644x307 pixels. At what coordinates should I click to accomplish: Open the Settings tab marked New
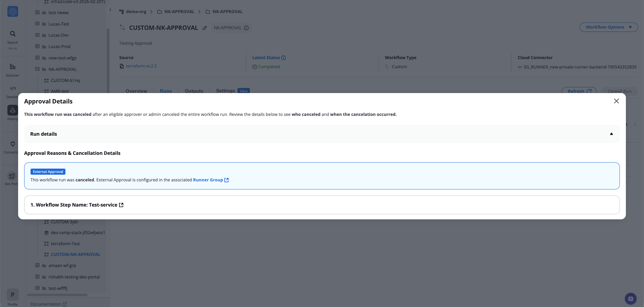coord(225,91)
